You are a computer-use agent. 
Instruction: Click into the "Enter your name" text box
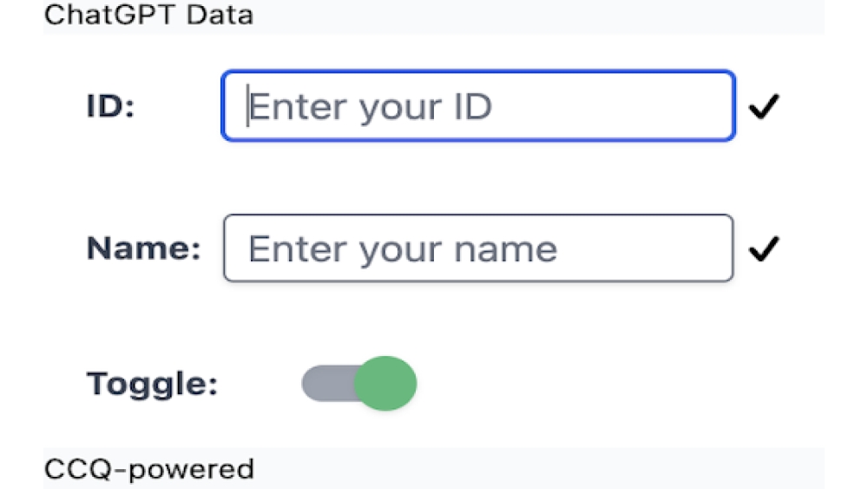click(x=477, y=248)
